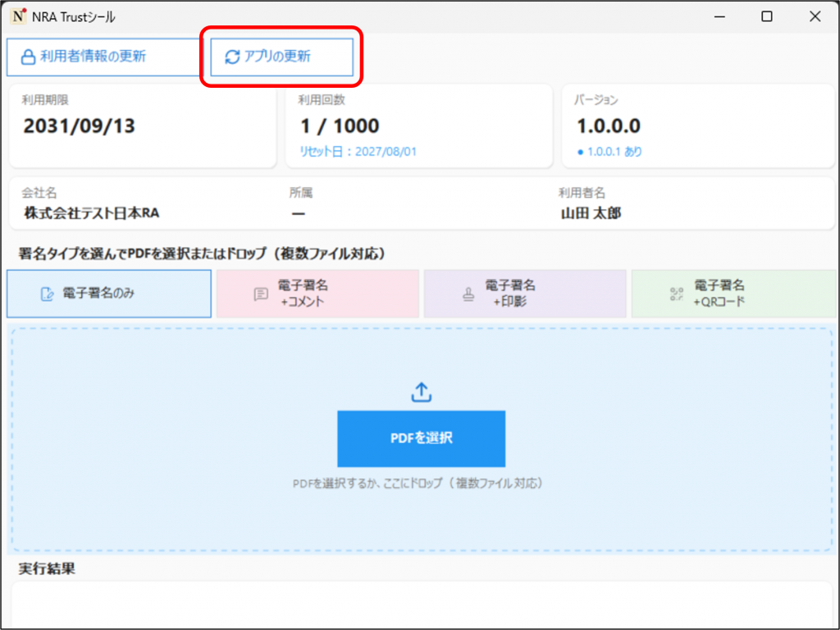Click the PDFを選択するか、ここにドロップ hint text
The height and width of the screenshot is (630, 840).
pos(418,483)
